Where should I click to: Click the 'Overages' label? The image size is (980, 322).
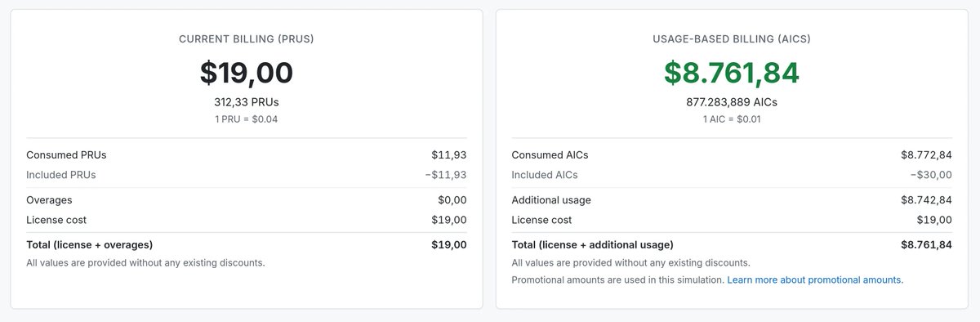pyautogui.click(x=49, y=199)
